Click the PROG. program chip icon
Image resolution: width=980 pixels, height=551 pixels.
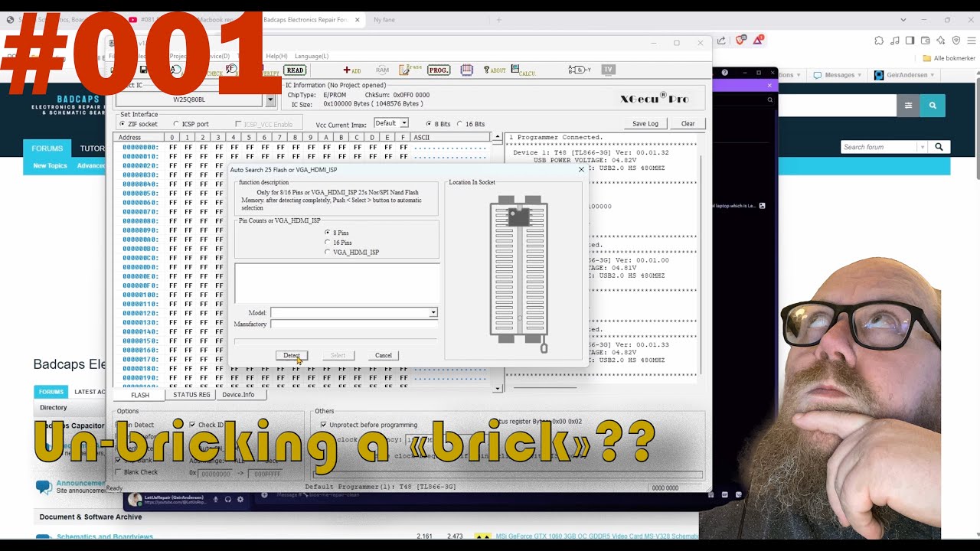tap(439, 70)
